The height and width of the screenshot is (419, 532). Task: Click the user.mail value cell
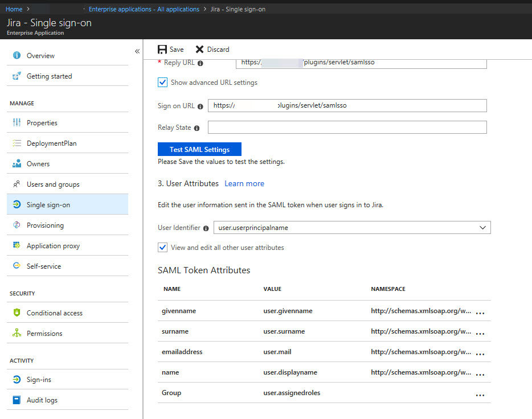[277, 352]
